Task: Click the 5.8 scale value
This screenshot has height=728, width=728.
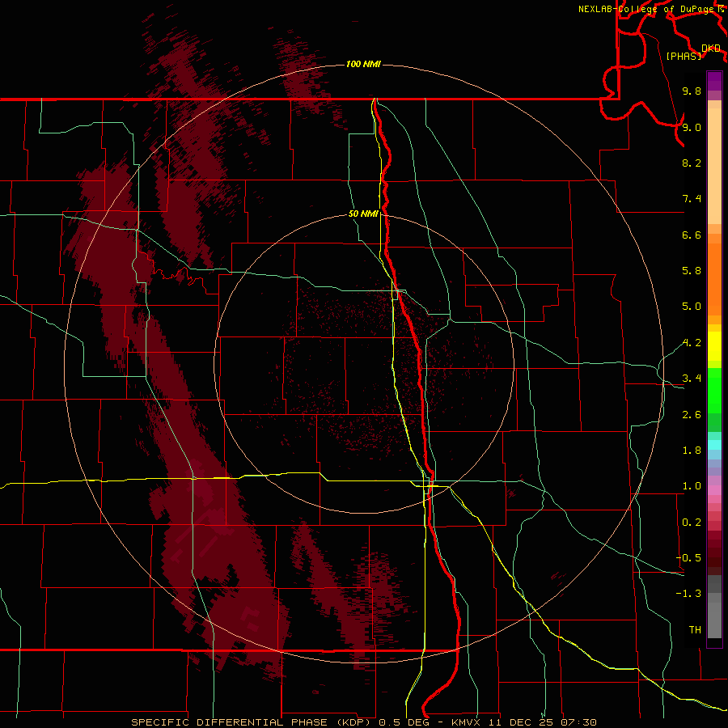Action: pyautogui.click(x=692, y=271)
